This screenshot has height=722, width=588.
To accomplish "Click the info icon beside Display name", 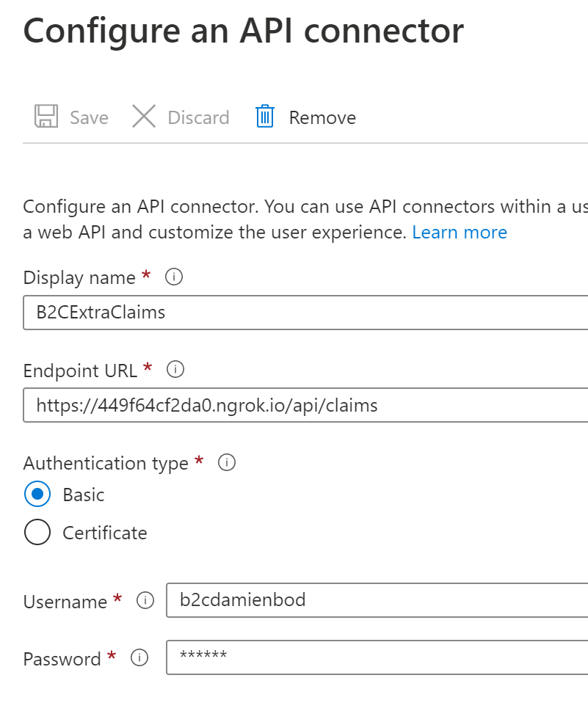I will pos(173,277).
